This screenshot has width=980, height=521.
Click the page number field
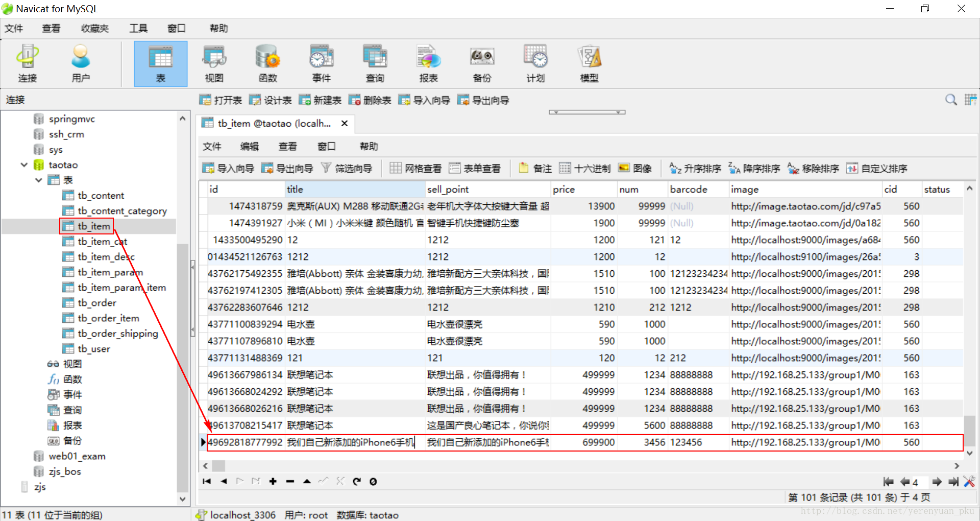point(920,482)
